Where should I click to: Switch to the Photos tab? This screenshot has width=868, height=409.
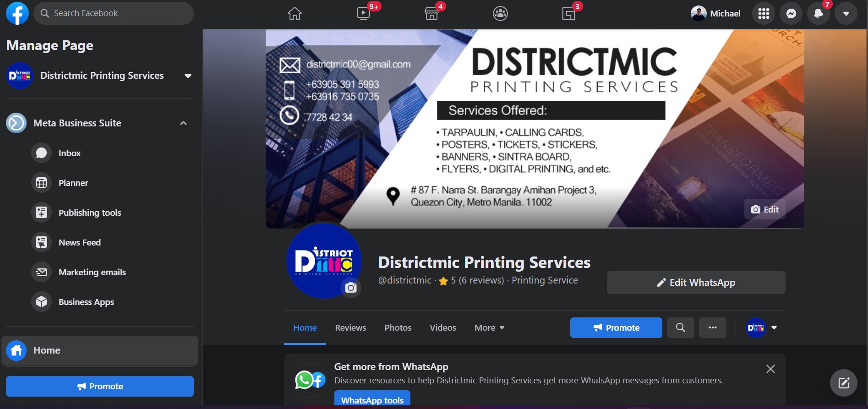398,328
